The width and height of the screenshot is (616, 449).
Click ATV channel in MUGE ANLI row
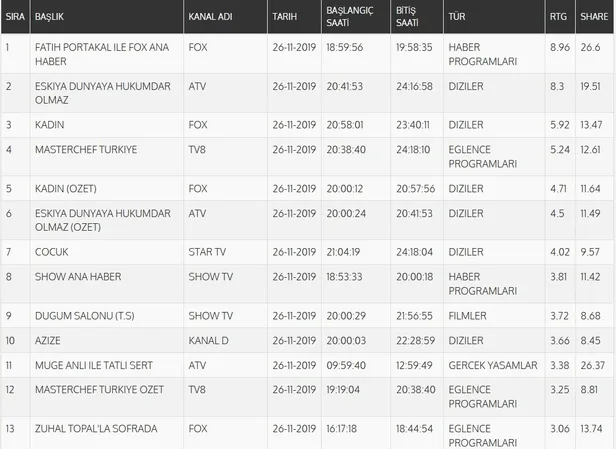197,365
